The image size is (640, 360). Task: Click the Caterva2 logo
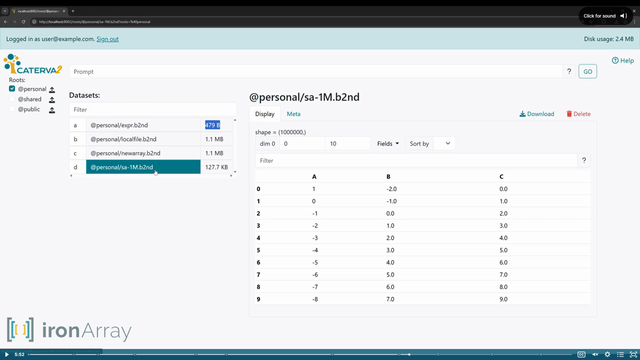tap(33, 64)
